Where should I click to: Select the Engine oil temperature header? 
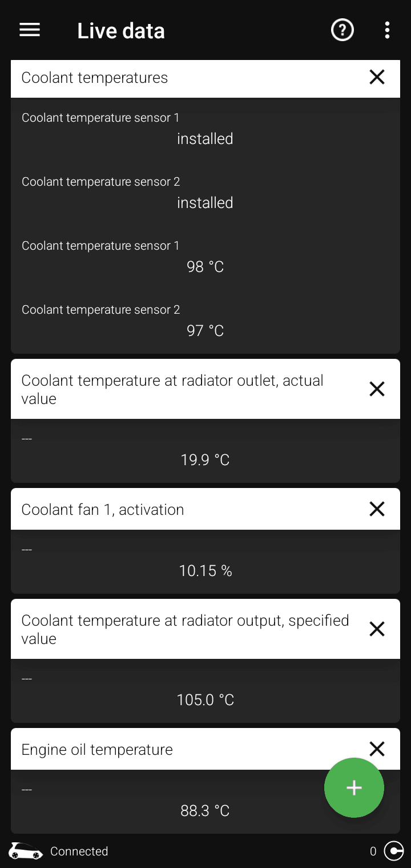97,749
